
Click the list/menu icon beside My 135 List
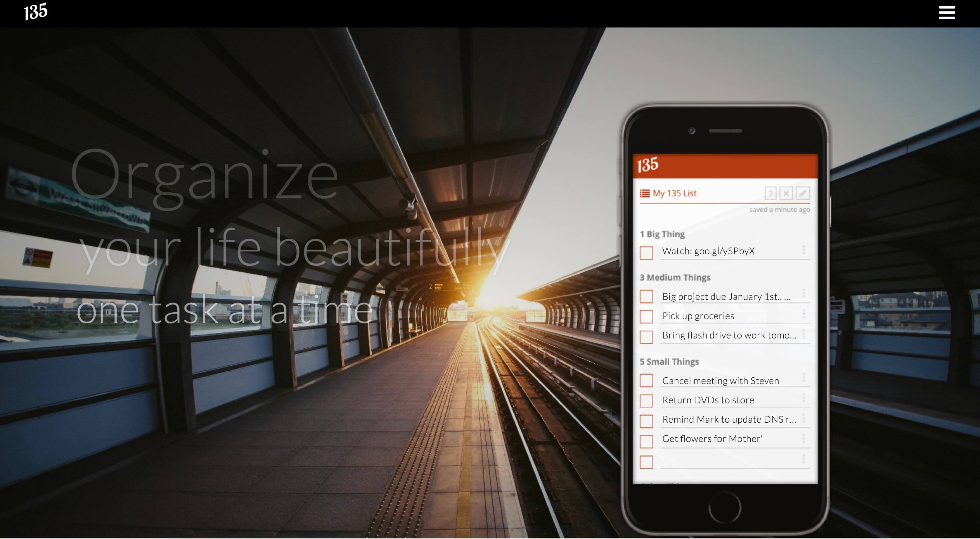(x=645, y=193)
